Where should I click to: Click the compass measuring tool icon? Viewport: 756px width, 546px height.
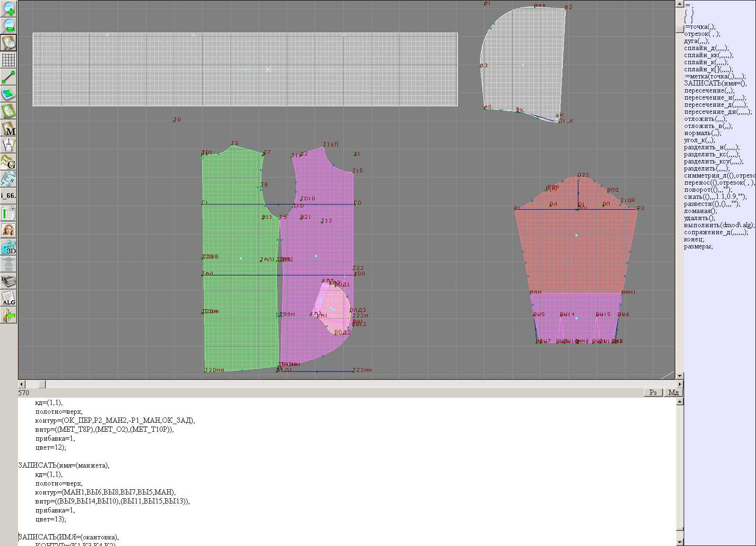tap(9, 145)
